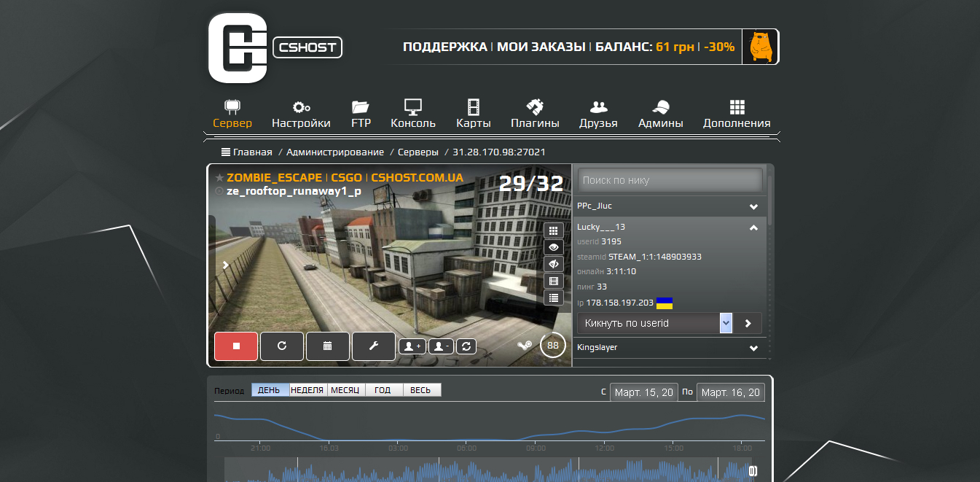Stop the server with red button
This screenshot has height=482, width=980.
click(236, 346)
